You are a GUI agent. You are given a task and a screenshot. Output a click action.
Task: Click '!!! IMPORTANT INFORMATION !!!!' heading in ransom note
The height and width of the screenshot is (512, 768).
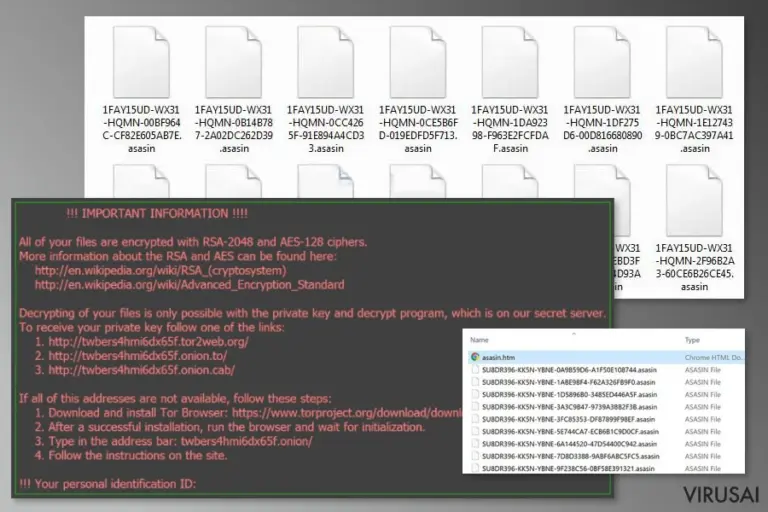coord(157,214)
